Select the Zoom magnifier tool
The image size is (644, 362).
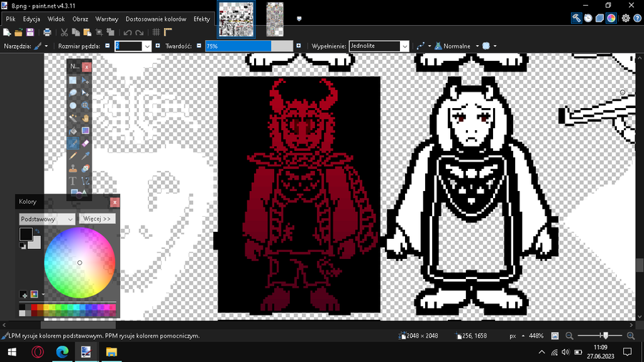85,105
